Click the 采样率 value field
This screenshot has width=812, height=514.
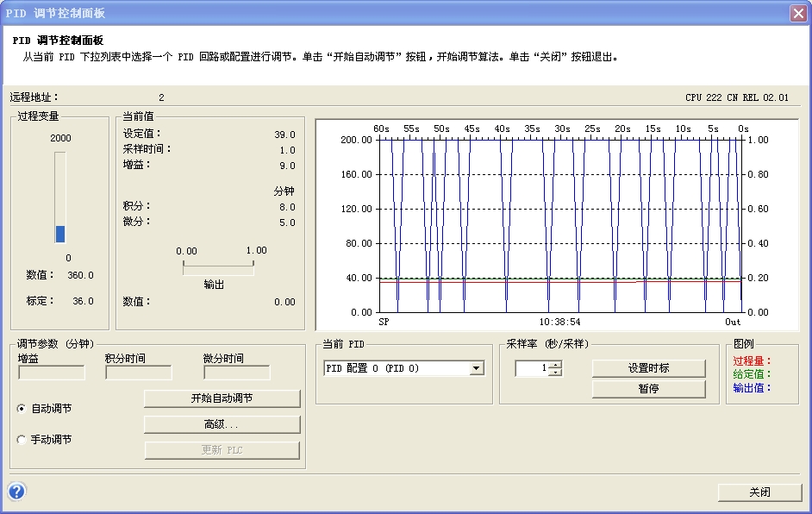tap(533, 368)
